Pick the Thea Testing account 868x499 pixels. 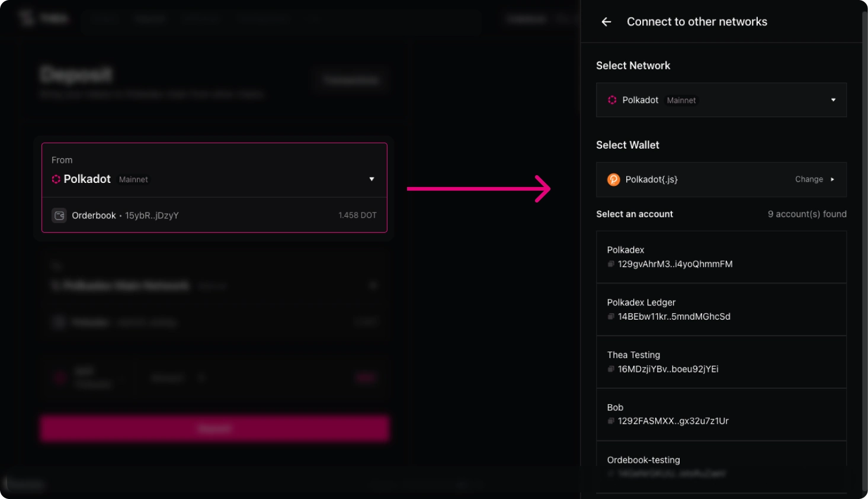pyautogui.click(x=721, y=362)
